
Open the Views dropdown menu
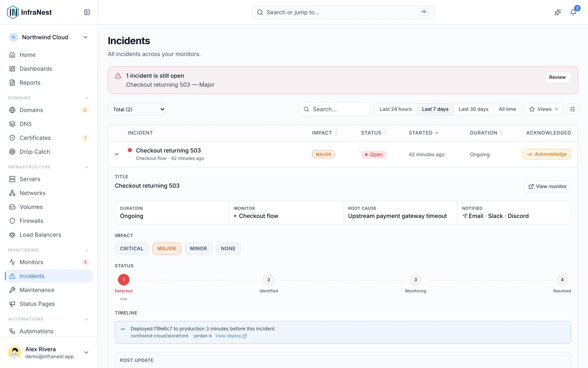[544, 109]
